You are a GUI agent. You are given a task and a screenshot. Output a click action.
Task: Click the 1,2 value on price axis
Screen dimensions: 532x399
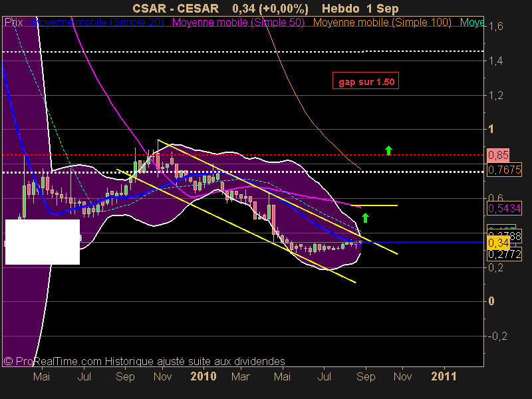click(495, 96)
